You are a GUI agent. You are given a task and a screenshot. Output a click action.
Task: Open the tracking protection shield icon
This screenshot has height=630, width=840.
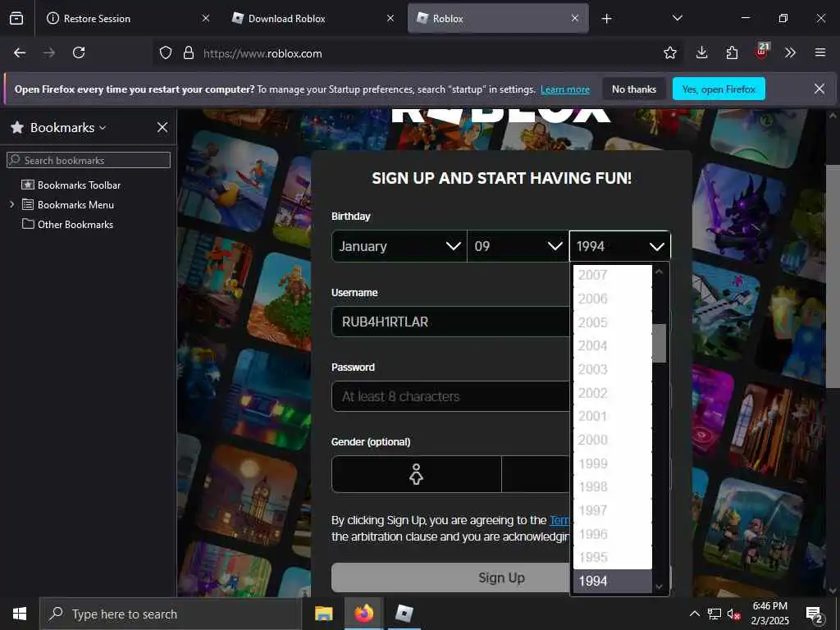(166, 53)
